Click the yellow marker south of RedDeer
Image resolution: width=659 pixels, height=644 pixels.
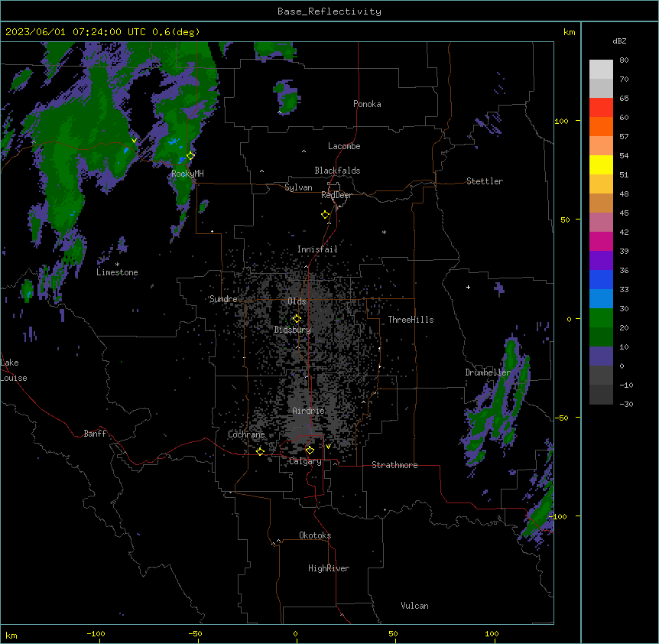click(325, 215)
